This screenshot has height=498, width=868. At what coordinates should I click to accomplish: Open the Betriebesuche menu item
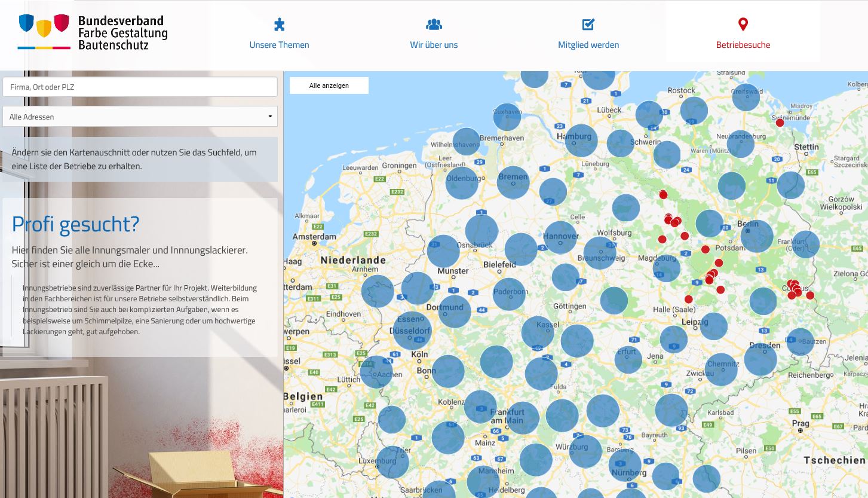point(743,33)
